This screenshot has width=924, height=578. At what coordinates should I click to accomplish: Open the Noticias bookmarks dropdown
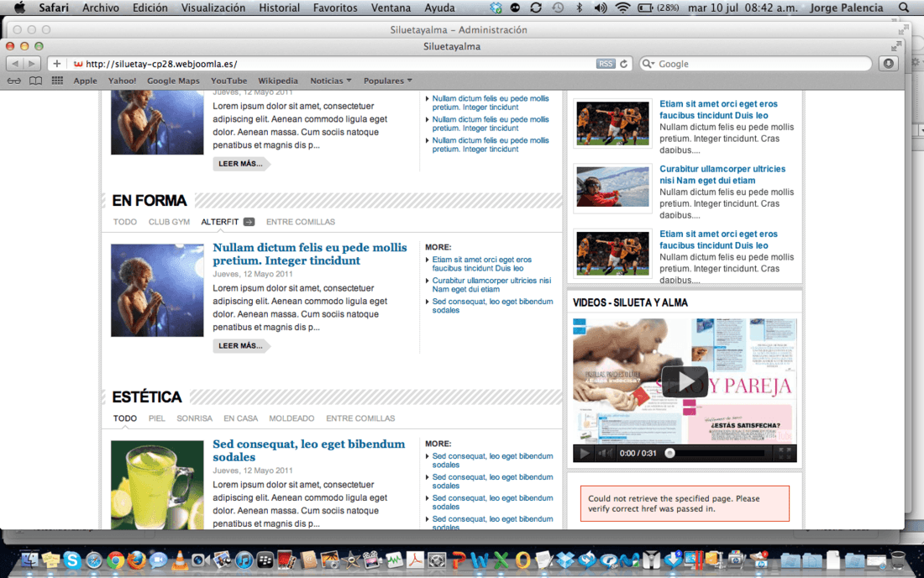click(331, 81)
